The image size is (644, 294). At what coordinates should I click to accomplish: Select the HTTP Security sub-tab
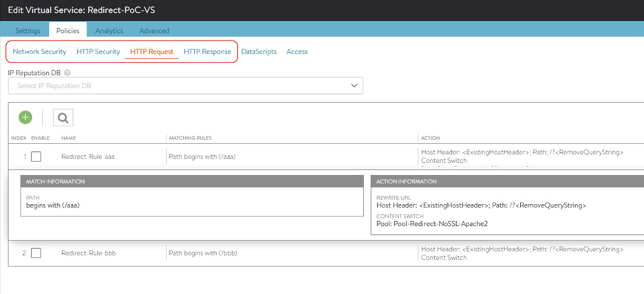[x=98, y=52]
